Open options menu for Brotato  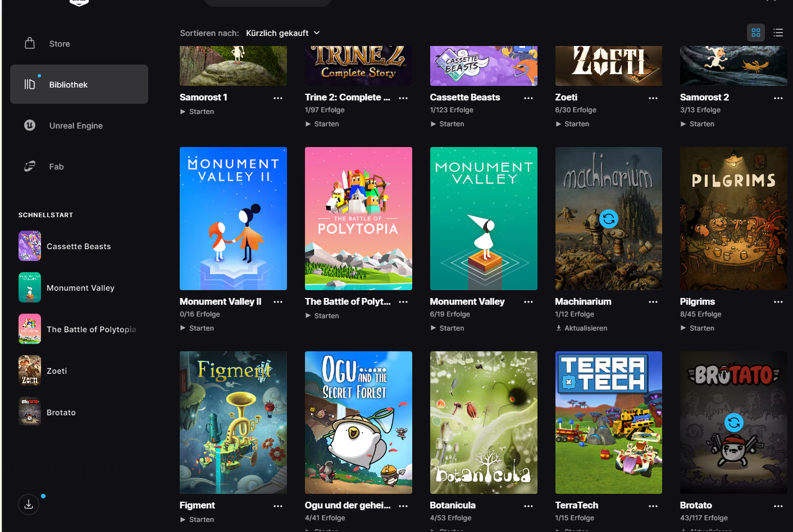(778, 506)
